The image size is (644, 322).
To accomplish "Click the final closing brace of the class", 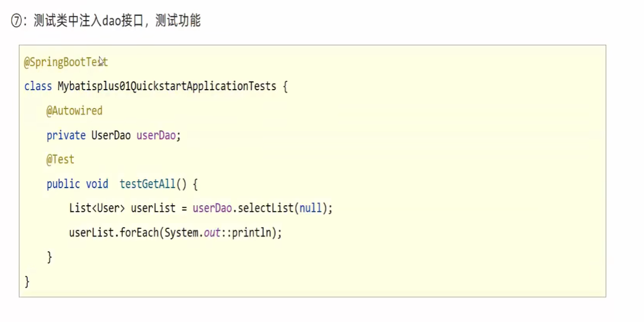I will click(x=27, y=281).
